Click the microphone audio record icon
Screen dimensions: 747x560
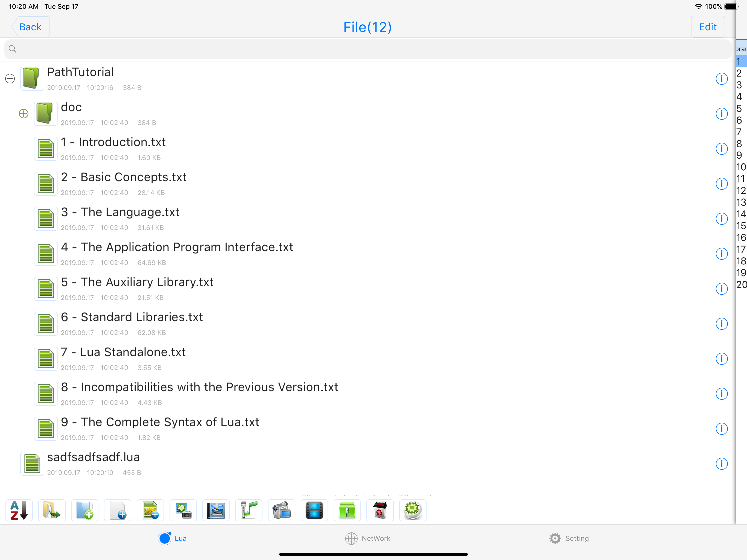[249, 510]
